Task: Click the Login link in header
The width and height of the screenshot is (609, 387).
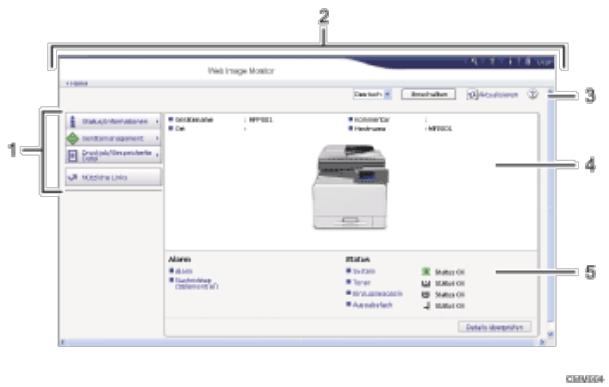Action: [x=545, y=62]
